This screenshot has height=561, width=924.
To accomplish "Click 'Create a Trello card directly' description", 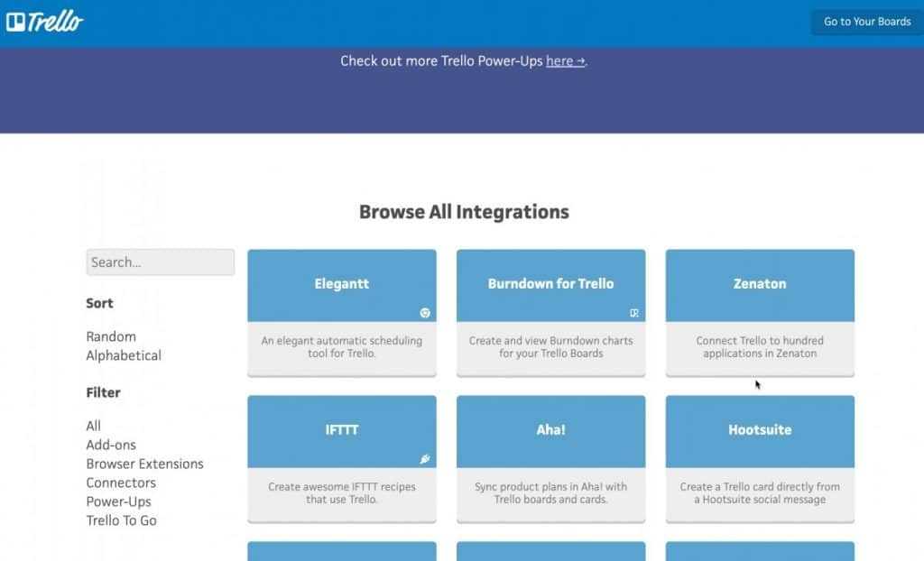I will coord(760,493).
